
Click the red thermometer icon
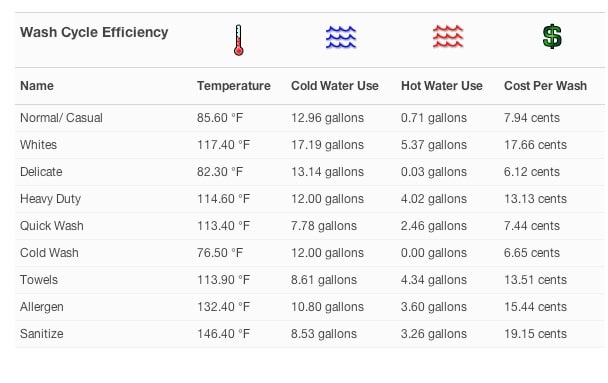pyautogui.click(x=238, y=40)
